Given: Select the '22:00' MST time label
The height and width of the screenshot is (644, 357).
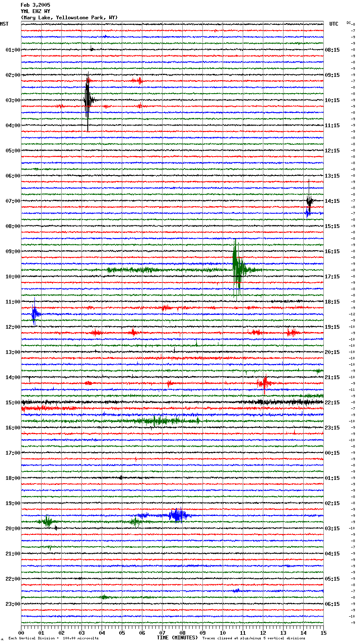Looking at the screenshot, I should [x=13, y=579].
